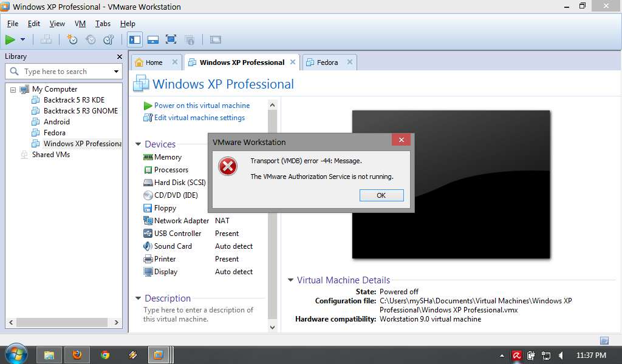Click the console view toolbar icon
Image resolution: width=622 pixels, height=364 pixels.
[x=216, y=39]
